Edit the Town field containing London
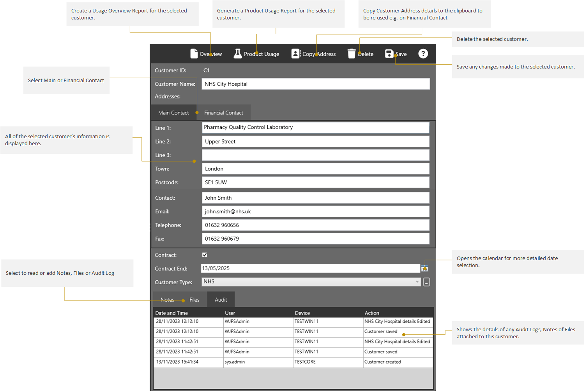 [316, 169]
